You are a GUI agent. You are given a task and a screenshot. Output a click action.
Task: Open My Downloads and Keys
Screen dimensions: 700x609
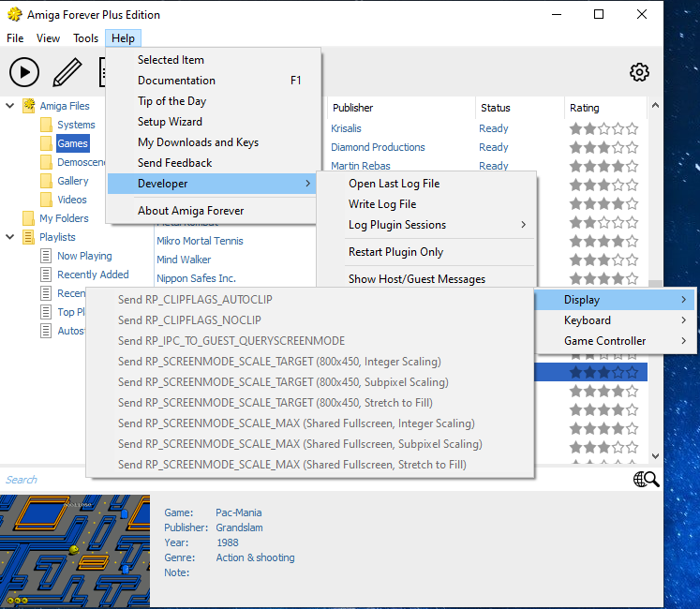214,142
